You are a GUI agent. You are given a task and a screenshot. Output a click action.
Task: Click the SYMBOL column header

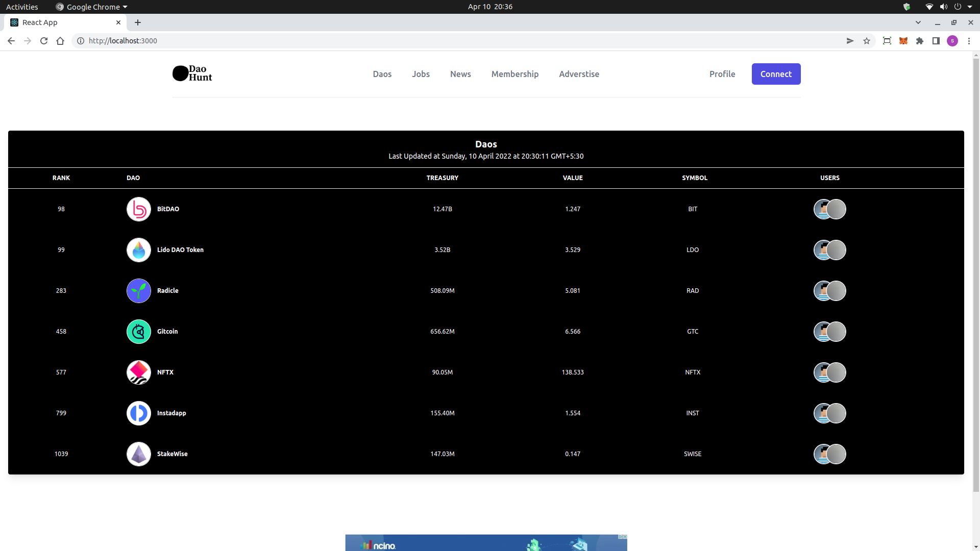coord(695,178)
